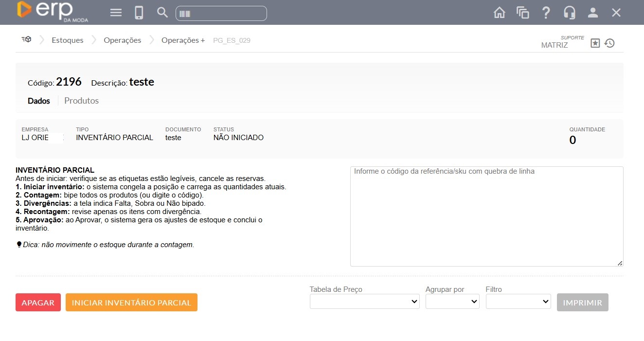This screenshot has width=644, height=341.
Task: Click the Iniciar Inventário Parcial button
Action: coord(131,303)
